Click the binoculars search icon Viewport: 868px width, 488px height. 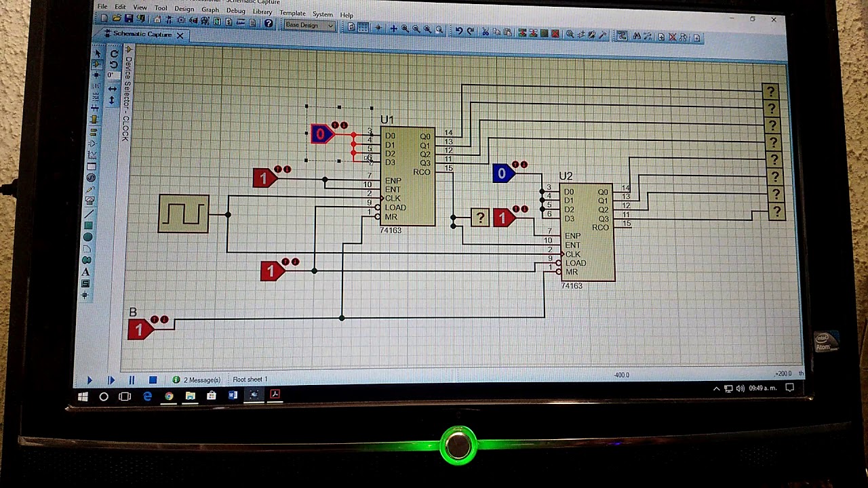coord(637,37)
